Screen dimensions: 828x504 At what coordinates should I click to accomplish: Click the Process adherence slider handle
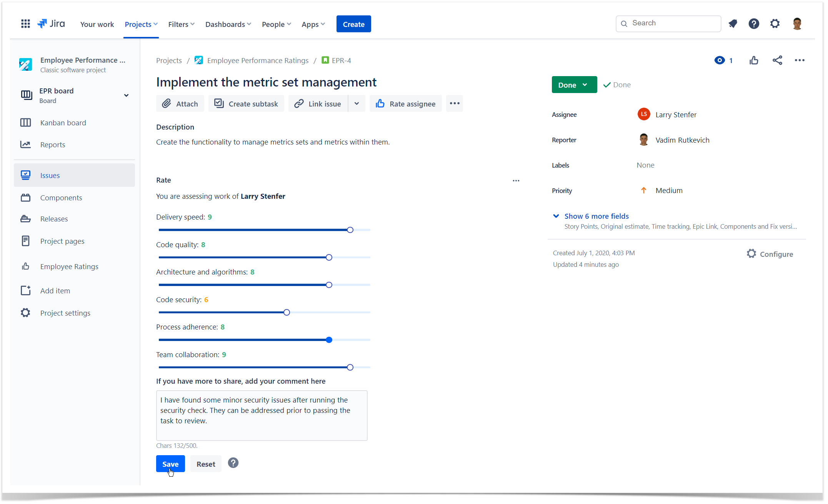pyautogui.click(x=329, y=340)
